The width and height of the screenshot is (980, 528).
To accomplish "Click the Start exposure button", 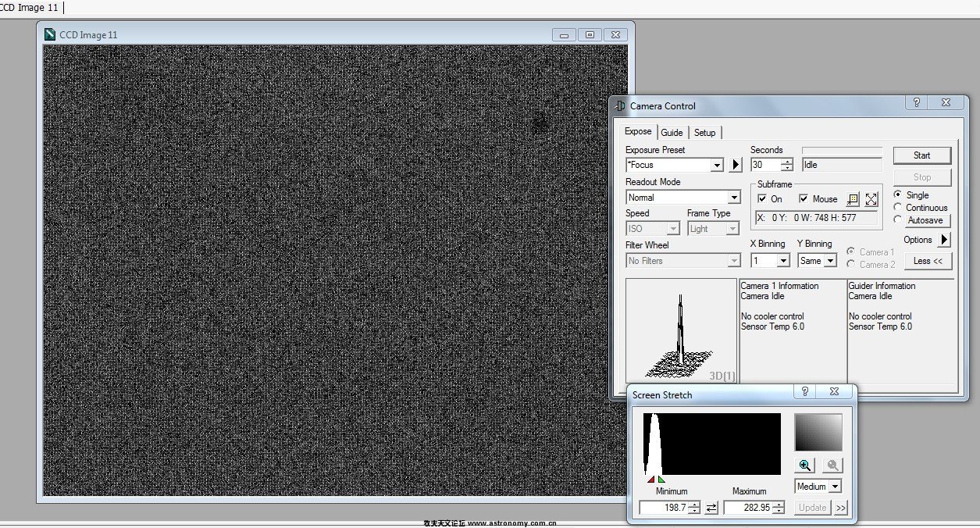I will click(922, 155).
